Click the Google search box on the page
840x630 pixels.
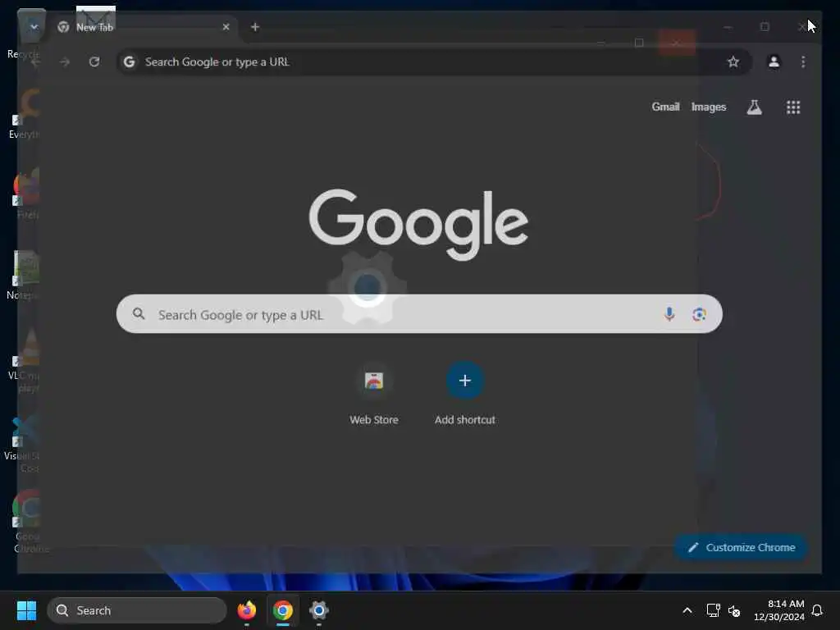pos(419,314)
